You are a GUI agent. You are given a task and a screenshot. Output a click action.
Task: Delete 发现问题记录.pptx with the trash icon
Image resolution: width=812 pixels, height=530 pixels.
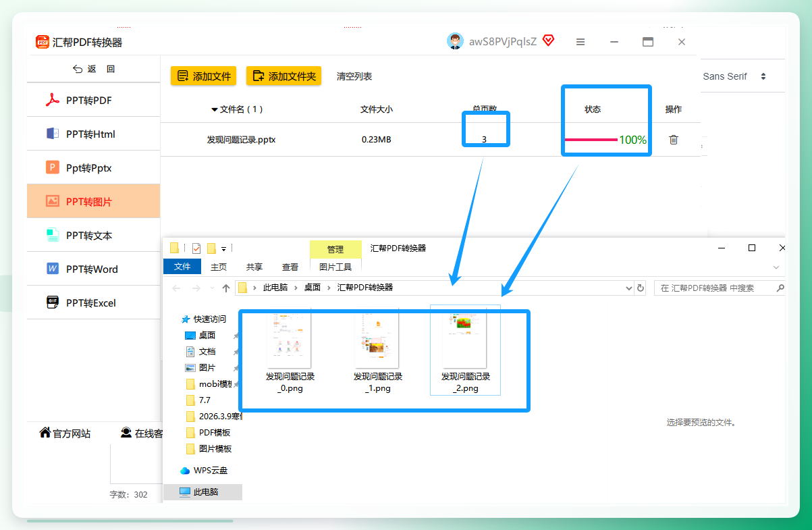(673, 140)
